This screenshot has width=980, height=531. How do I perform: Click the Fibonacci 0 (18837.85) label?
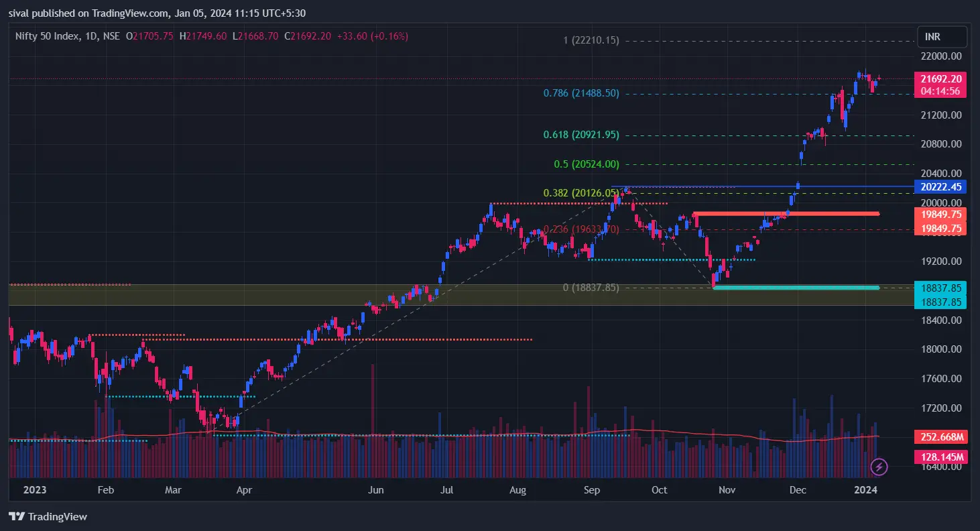click(591, 288)
